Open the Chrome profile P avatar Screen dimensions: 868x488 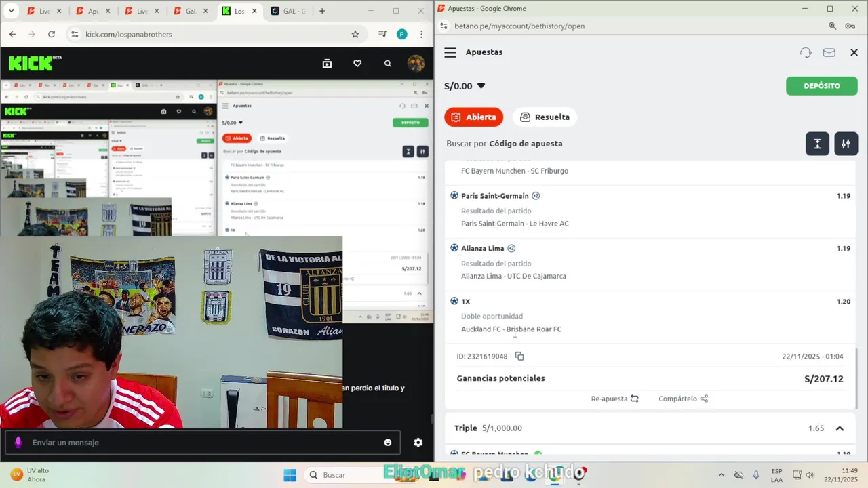[402, 34]
